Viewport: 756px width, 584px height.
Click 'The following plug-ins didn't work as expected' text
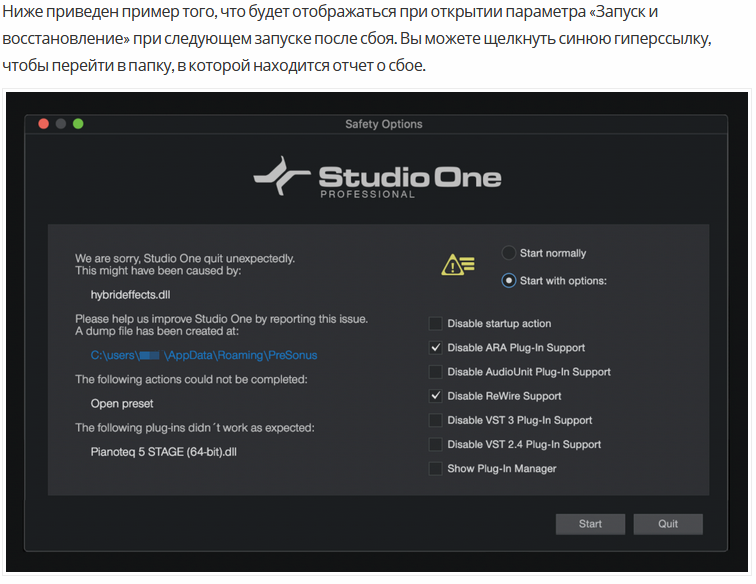point(195,428)
